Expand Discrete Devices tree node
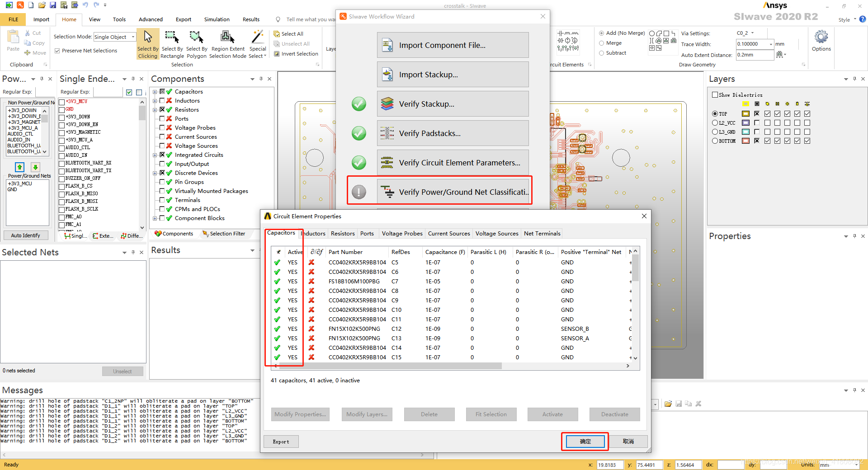868x470 pixels. 155,173
